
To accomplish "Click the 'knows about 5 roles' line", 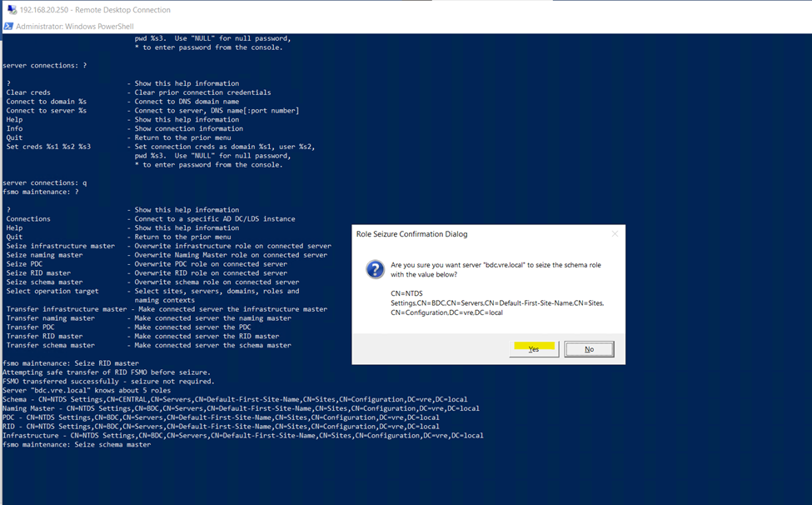I will tap(87, 390).
